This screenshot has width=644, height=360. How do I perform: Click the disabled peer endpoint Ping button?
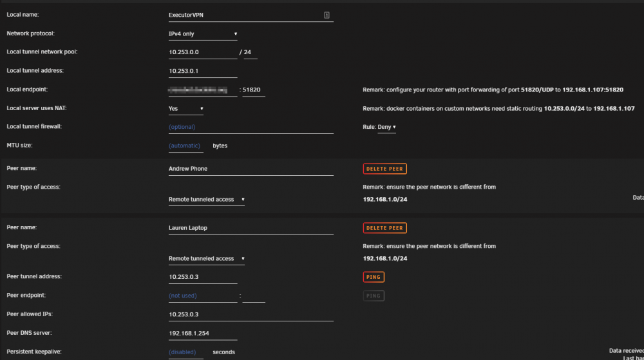click(x=374, y=296)
